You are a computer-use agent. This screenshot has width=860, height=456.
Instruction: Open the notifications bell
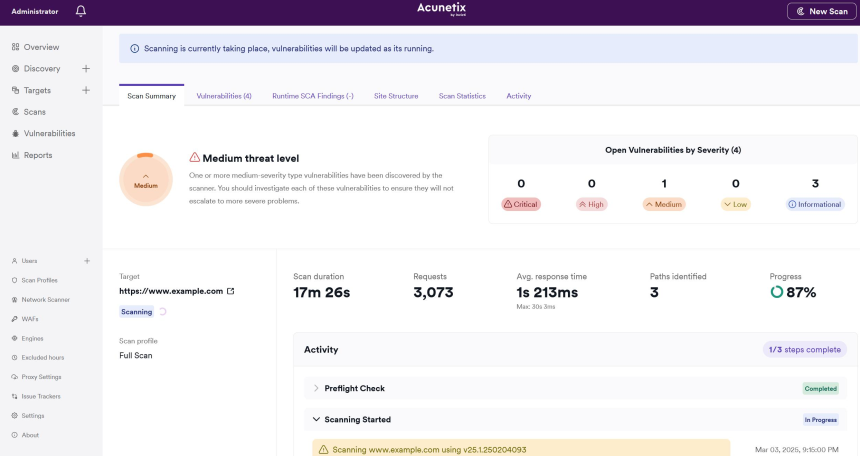coord(81,11)
